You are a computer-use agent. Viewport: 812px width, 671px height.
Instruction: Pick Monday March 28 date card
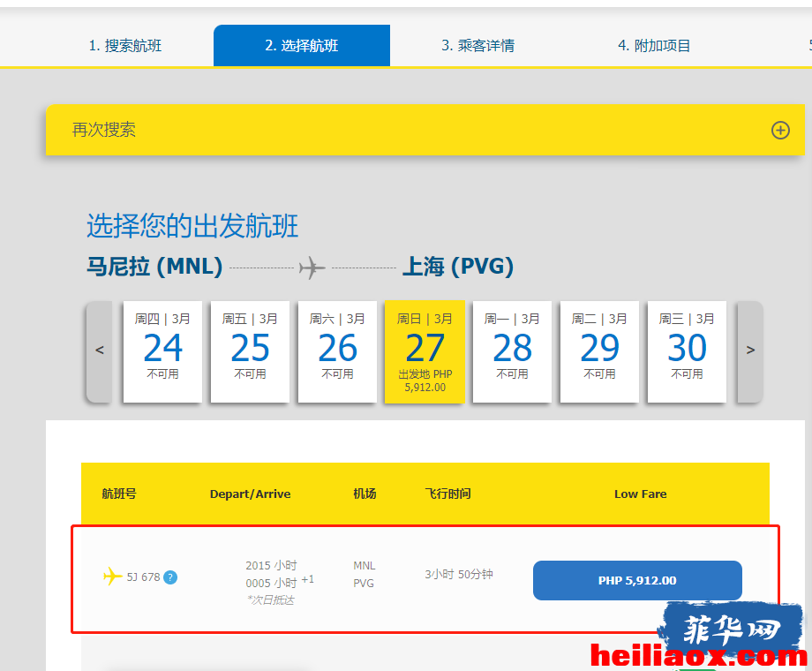coord(512,351)
